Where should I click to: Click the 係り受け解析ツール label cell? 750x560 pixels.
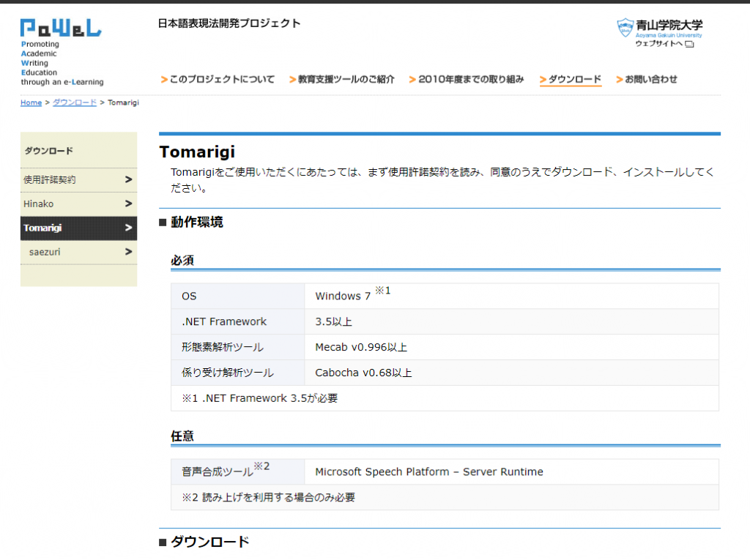238,373
